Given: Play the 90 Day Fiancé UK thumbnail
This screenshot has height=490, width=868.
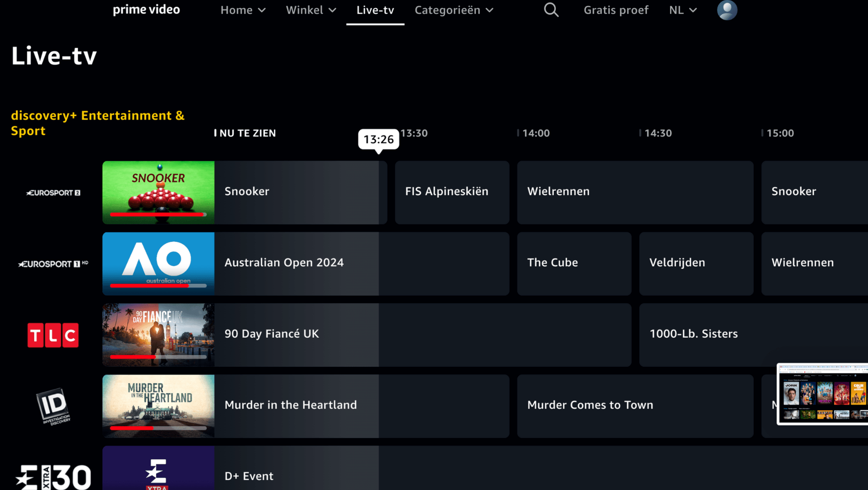Looking at the screenshot, I should click(158, 335).
